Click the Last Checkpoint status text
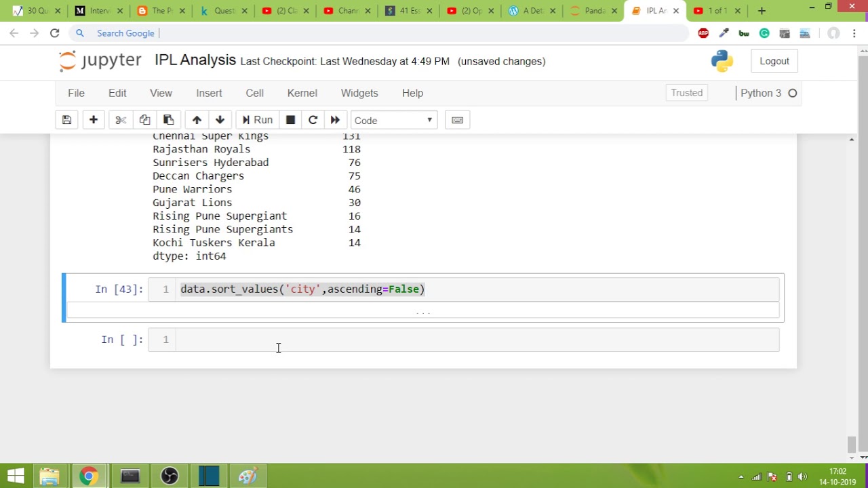Screen dimensions: 868x488 click(344, 62)
